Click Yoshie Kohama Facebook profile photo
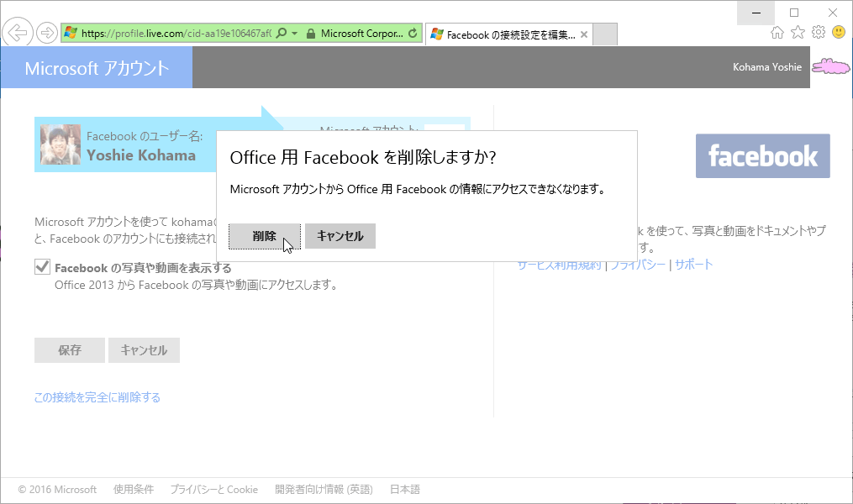The width and height of the screenshot is (853, 504). (61, 144)
